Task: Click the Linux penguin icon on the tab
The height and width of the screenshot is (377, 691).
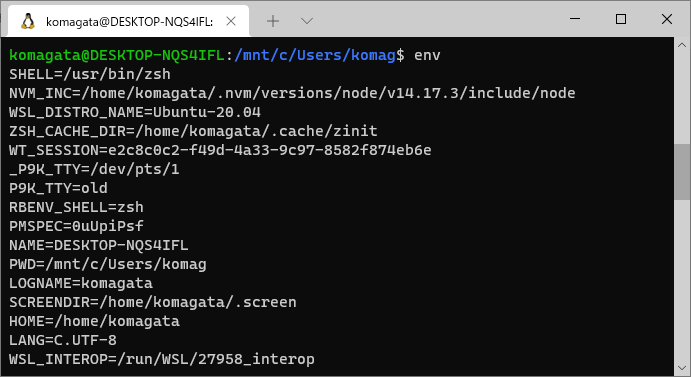Action: coord(28,21)
